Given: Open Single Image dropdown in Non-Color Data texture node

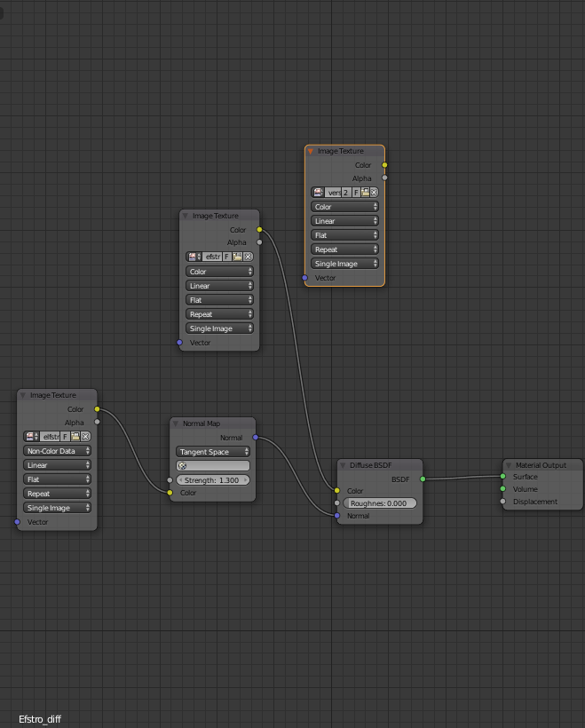Looking at the screenshot, I should tap(57, 508).
